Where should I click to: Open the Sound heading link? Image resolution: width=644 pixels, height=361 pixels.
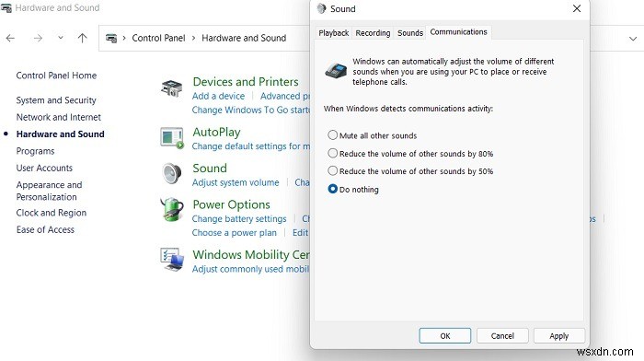[210, 169]
